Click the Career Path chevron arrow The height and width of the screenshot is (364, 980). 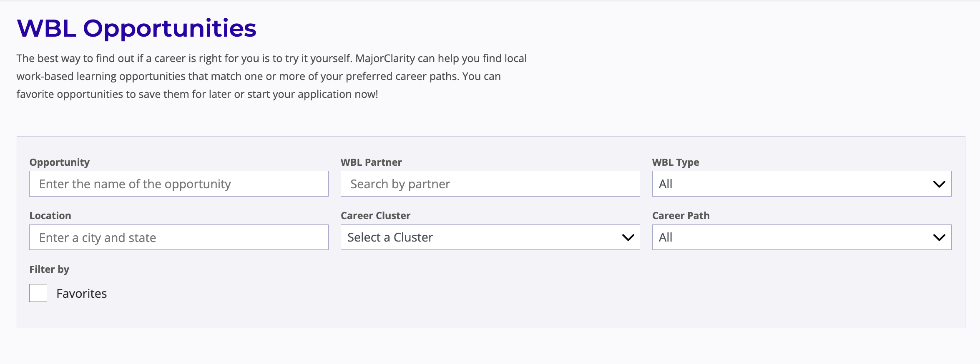pos(939,237)
